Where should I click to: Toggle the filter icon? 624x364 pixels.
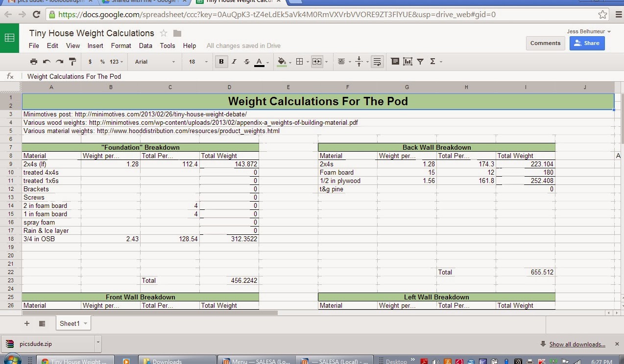(420, 62)
